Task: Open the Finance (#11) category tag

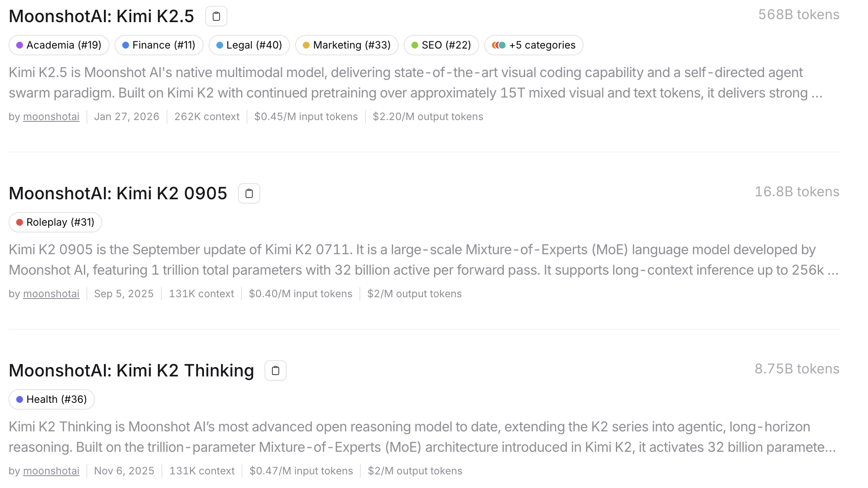Action: (x=159, y=45)
